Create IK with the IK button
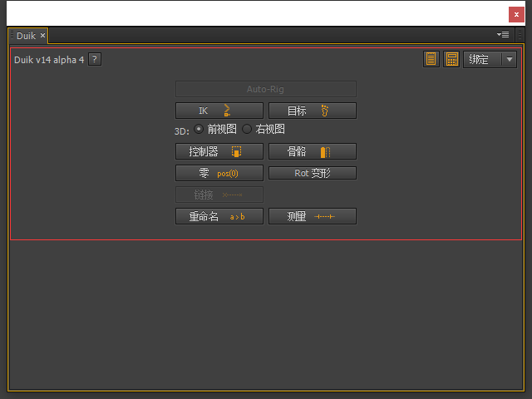This screenshot has height=399, width=532. (x=219, y=111)
